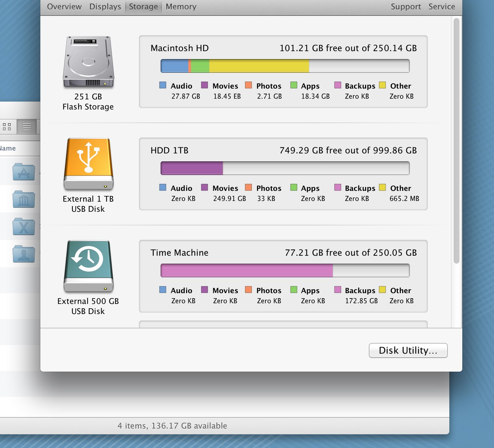Viewport: 494px width, 448px height.
Task: Click the "18.34 GB" apps value
Action: point(315,97)
